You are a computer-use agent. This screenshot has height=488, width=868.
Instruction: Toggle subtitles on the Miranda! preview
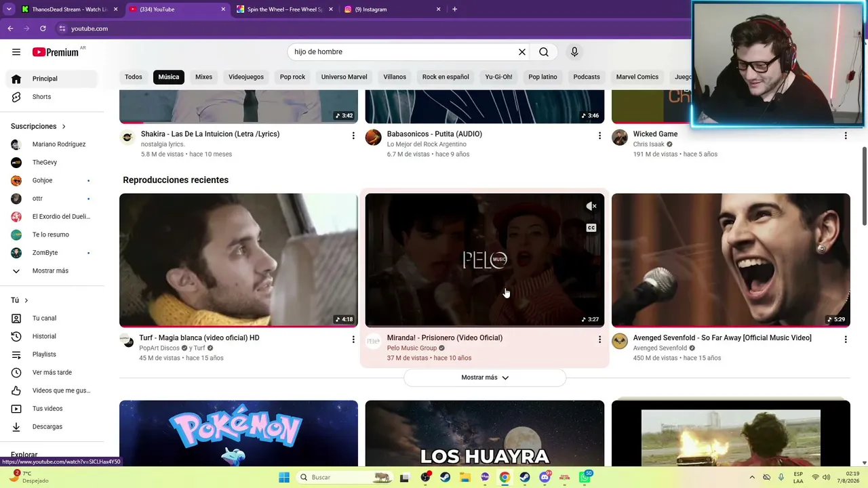[591, 228]
